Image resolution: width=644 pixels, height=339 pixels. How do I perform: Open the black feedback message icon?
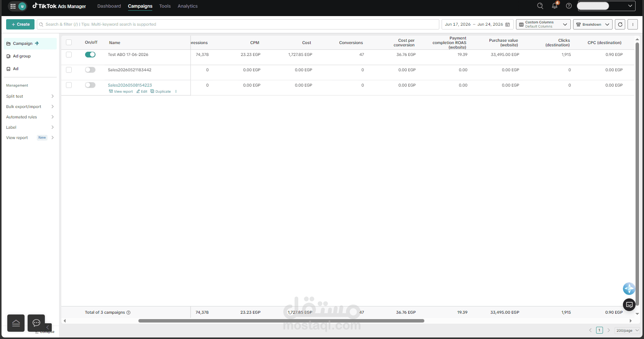(629, 305)
